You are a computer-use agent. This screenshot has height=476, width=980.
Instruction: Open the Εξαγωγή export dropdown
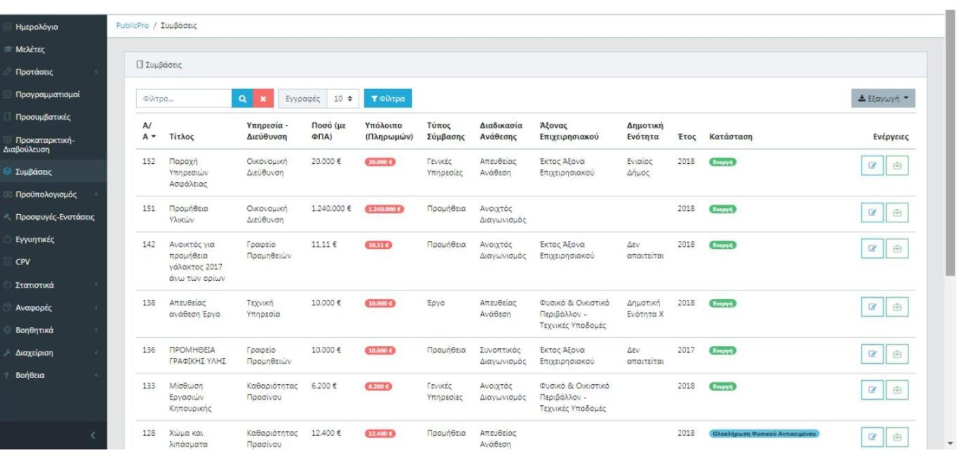tap(883, 99)
